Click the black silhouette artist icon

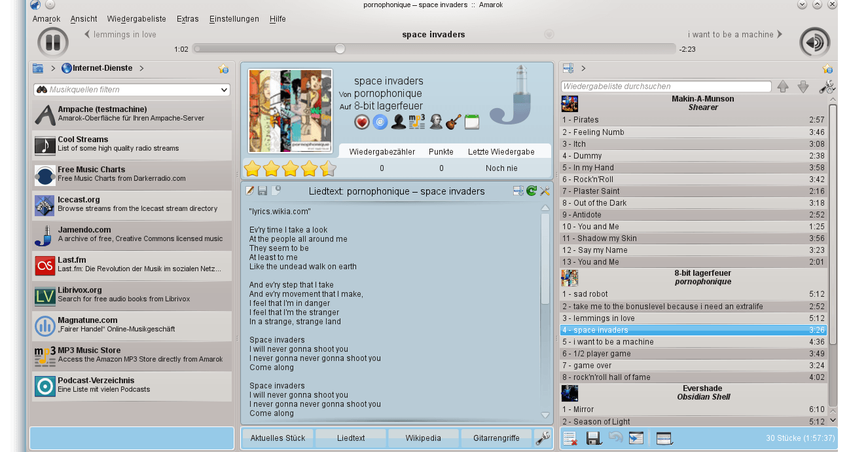[399, 122]
